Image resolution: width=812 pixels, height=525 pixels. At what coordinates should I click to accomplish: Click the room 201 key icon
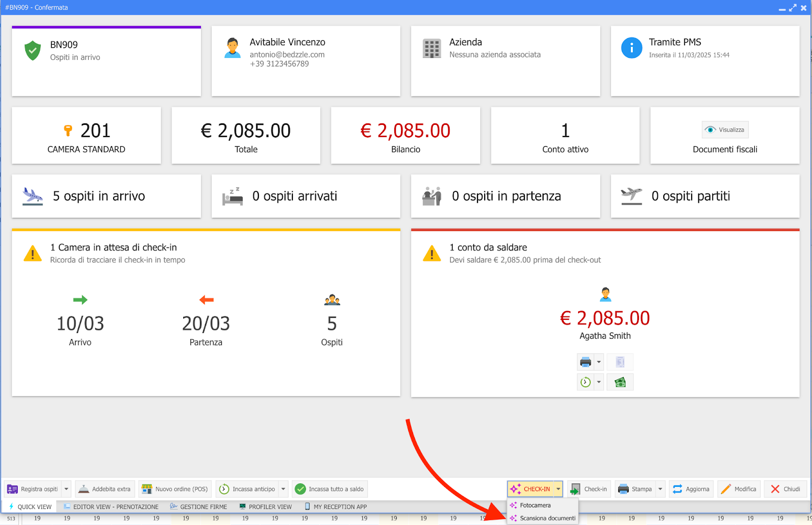pos(68,131)
